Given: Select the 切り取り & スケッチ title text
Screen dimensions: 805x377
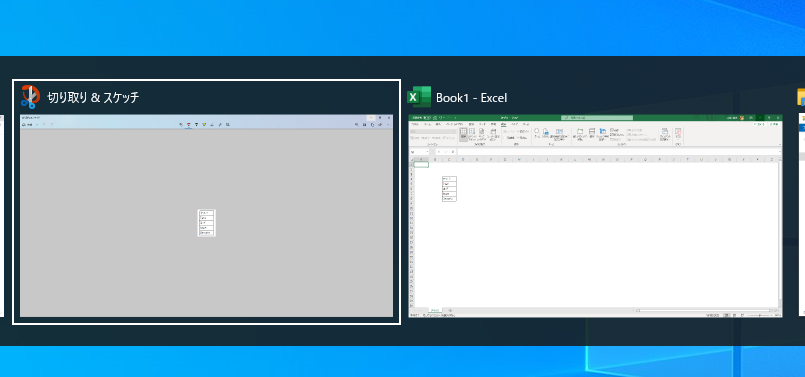Looking at the screenshot, I should click(x=93, y=98).
